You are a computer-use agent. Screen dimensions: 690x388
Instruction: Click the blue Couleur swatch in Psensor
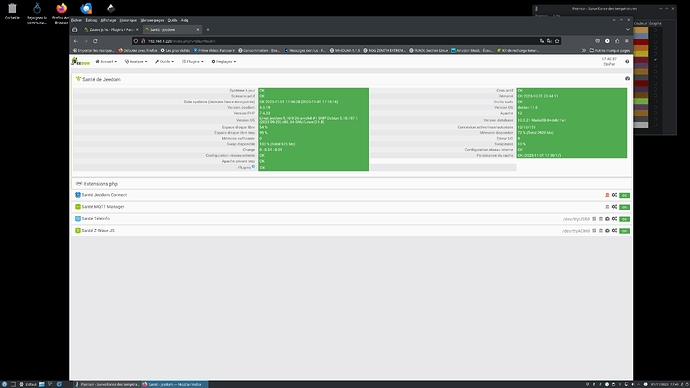pos(641,37)
